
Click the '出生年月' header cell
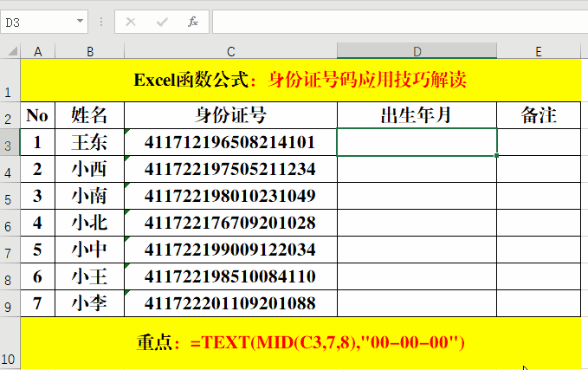[x=417, y=115]
